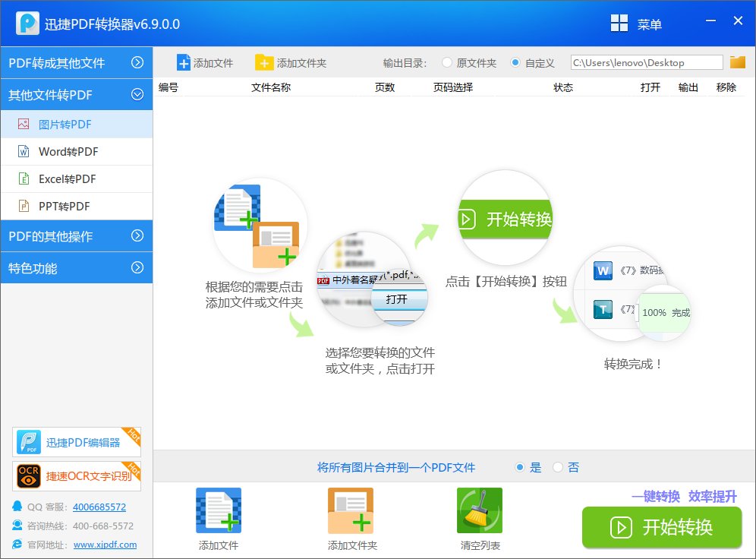Click the open-file dialog illustration

click(372, 279)
